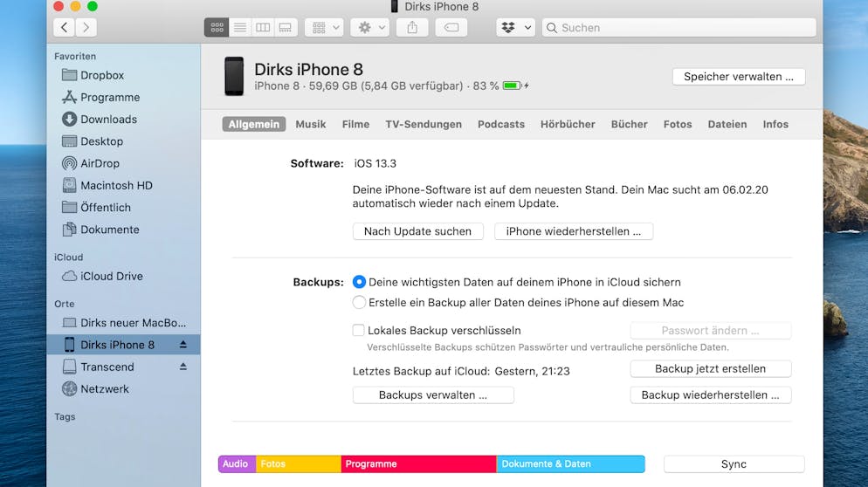Click the Audio storage segment

point(237,463)
